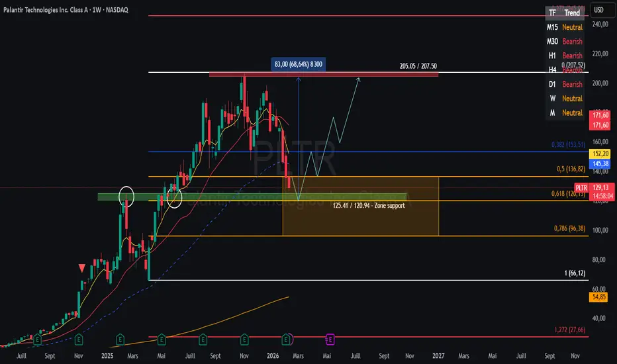Click the 205.05 / 207.50 resistance label
The height and width of the screenshot is (364, 617).
(x=418, y=66)
